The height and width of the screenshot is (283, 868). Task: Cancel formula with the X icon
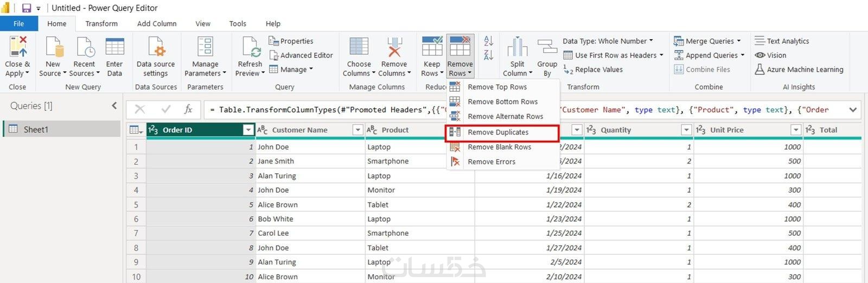pos(139,109)
